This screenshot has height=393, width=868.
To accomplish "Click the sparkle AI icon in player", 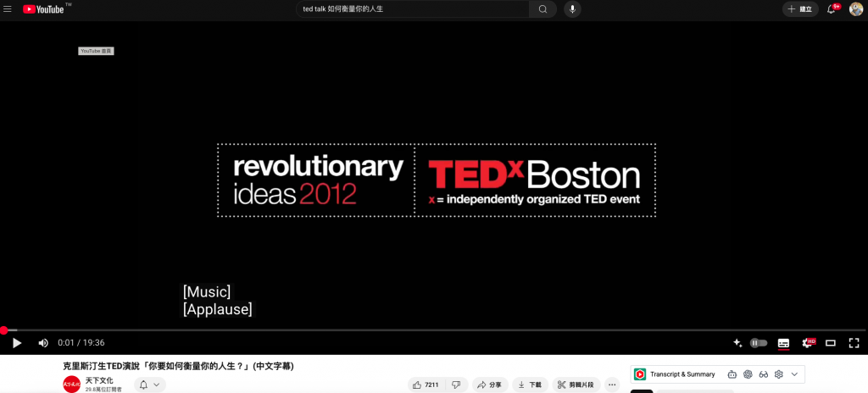I will [737, 343].
